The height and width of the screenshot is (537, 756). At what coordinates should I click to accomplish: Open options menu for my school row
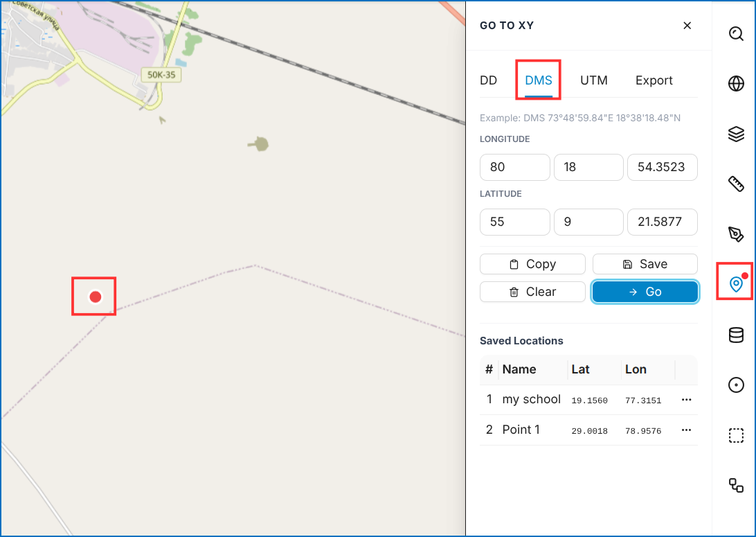(687, 400)
